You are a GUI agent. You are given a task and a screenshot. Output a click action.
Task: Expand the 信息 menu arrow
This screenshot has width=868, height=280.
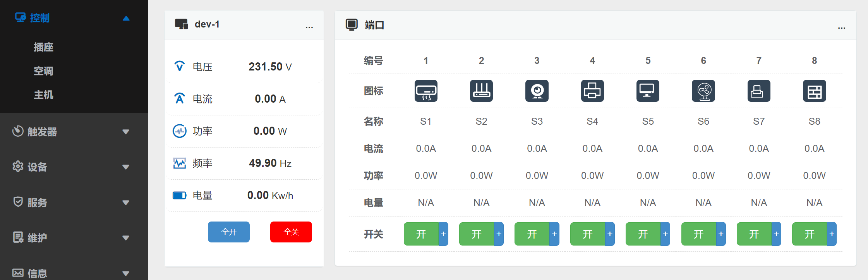click(126, 273)
